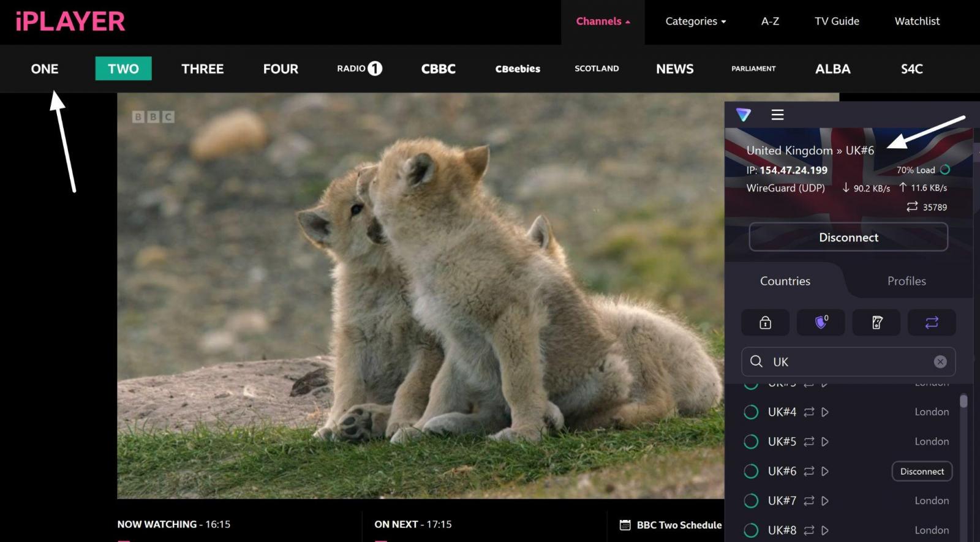The width and height of the screenshot is (980, 542).
Task: Select the BBC TWO channel
Action: 123,69
